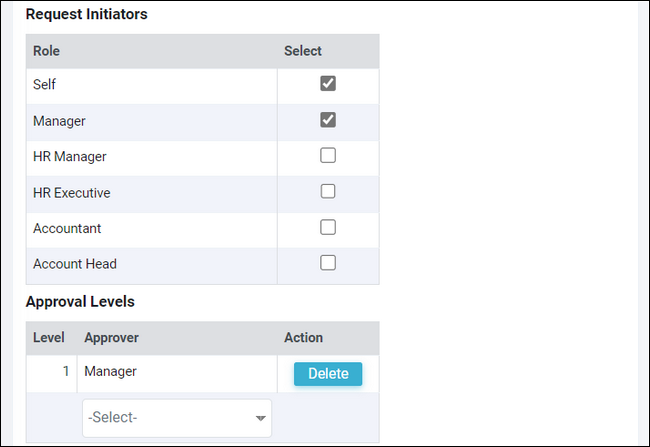This screenshot has height=447, width=650.
Task: Uncheck the Self initiator checkbox
Action: coord(328,84)
